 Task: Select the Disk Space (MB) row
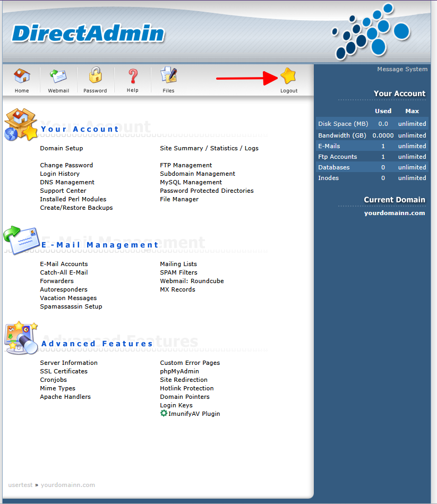(372, 124)
